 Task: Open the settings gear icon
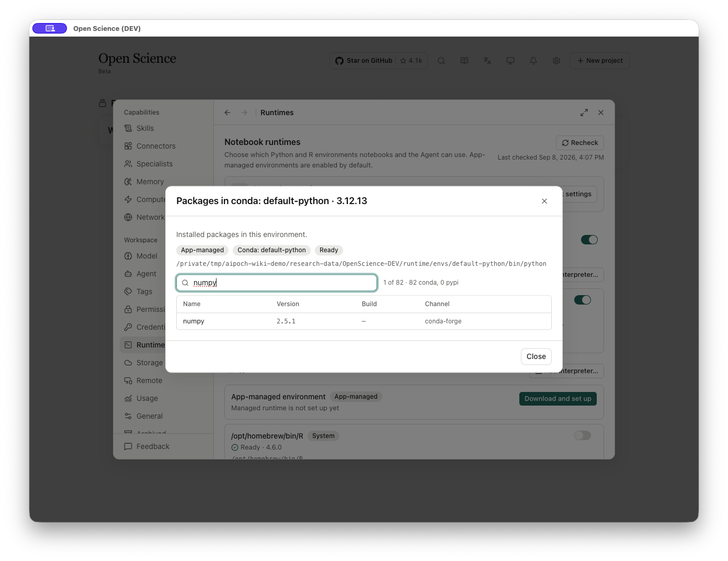(556, 61)
